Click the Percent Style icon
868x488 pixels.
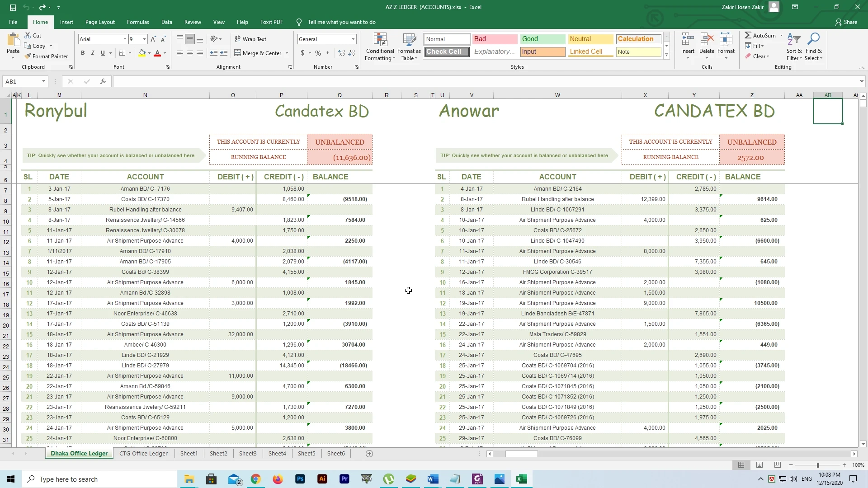(318, 53)
